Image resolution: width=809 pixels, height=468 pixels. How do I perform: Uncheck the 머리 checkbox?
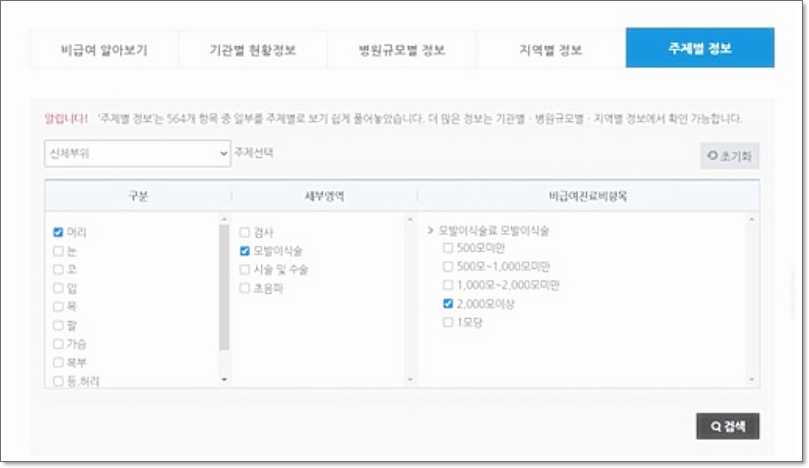[58, 232]
